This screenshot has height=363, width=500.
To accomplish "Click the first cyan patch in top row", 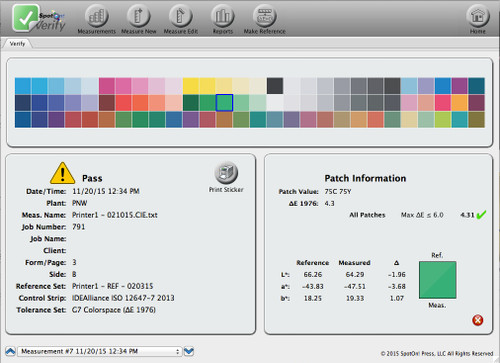I will pyautogui.click(x=23, y=86).
